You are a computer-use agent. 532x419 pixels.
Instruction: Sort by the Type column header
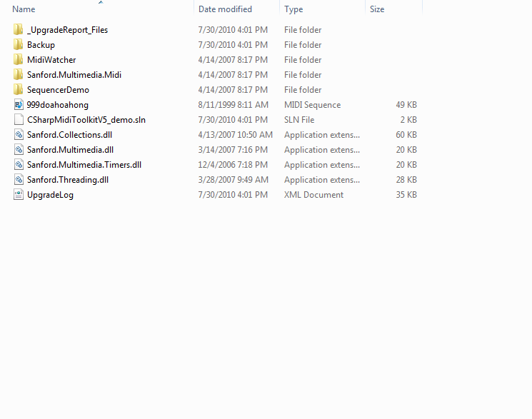click(293, 9)
